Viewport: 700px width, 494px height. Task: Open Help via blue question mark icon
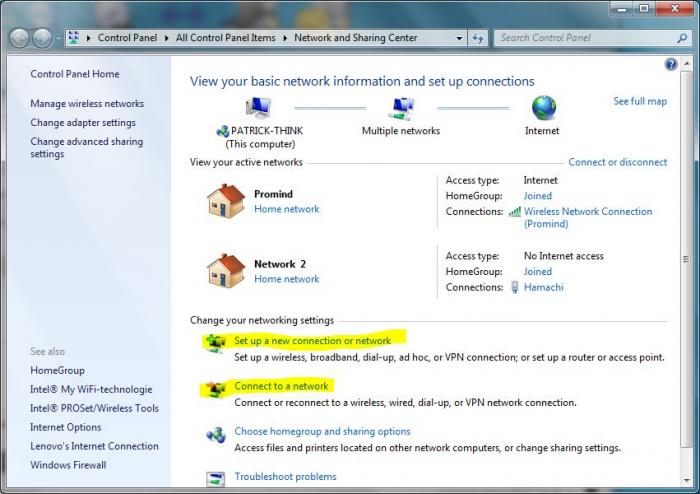(671, 64)
